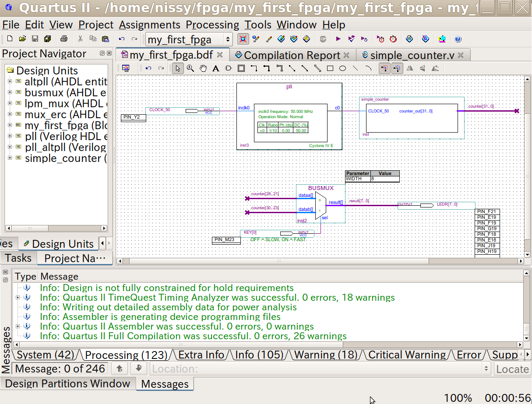The image size is (532, 404).
Task: Float the Project Navigator panel
Action: (x=102, y=53)
